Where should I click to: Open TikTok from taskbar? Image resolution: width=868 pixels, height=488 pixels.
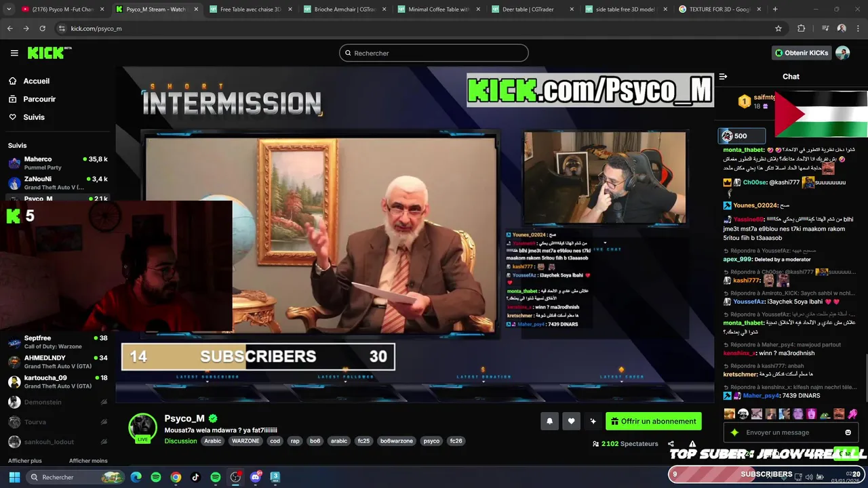tap(195, 477)
